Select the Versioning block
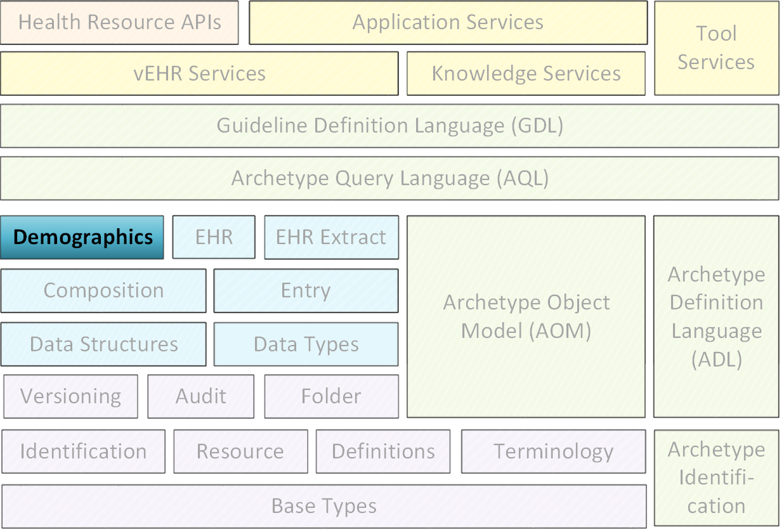 70,396
